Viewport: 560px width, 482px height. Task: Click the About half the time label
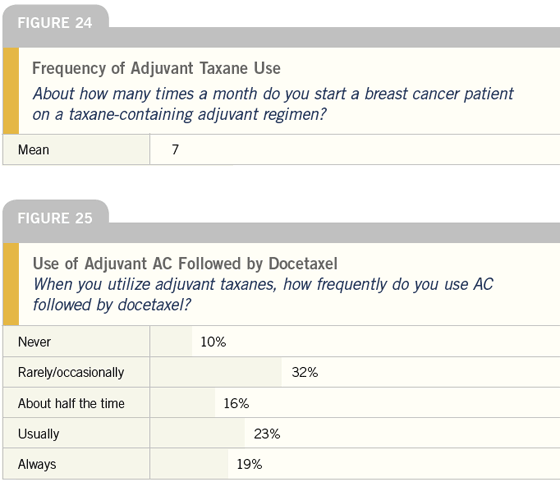71,403
